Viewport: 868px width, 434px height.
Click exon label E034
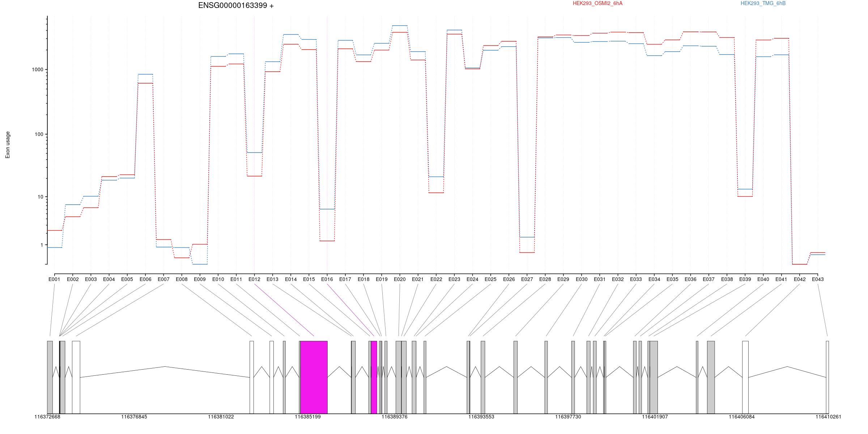[654, 279]
